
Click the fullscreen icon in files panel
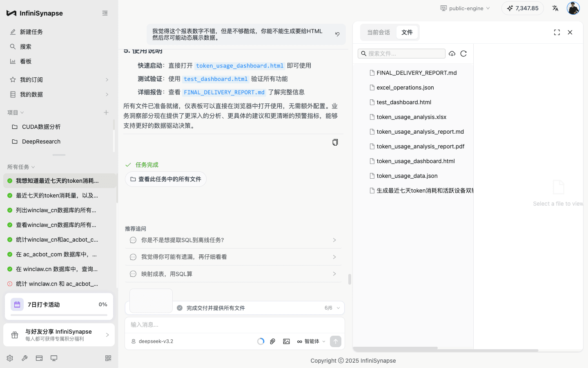[x=557, y=32]
